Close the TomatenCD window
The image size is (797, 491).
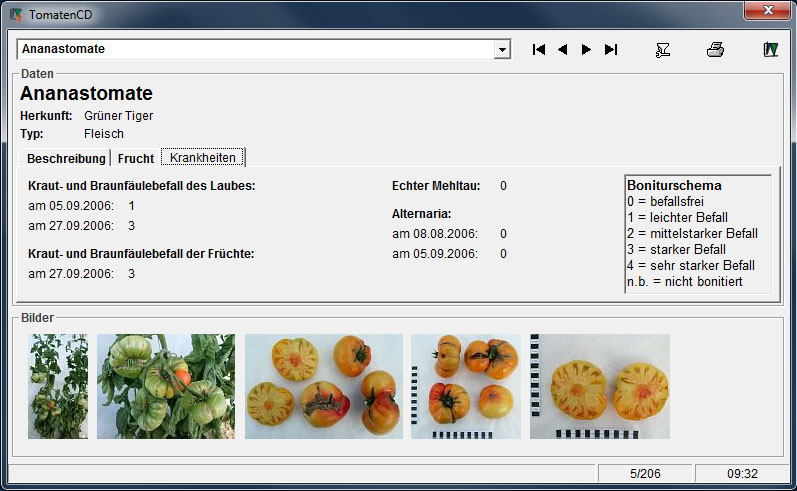[x=767, y=10]
